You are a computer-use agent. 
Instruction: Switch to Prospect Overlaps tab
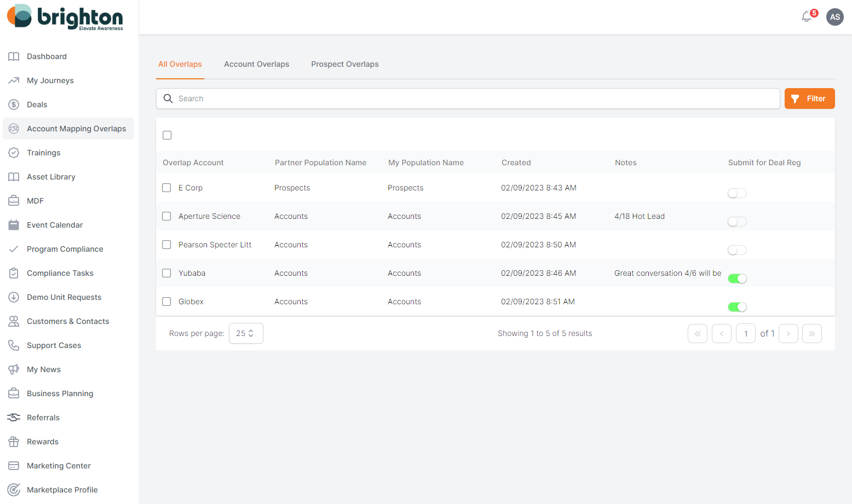point(345,64)
